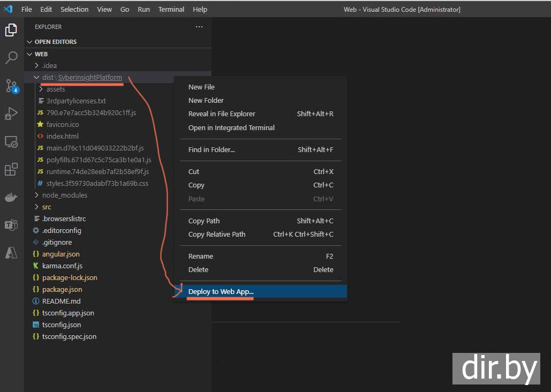Open Remote Explorer icon in activity bar
This screenshot has height=392, width=551.
click(x=11, y=142)
